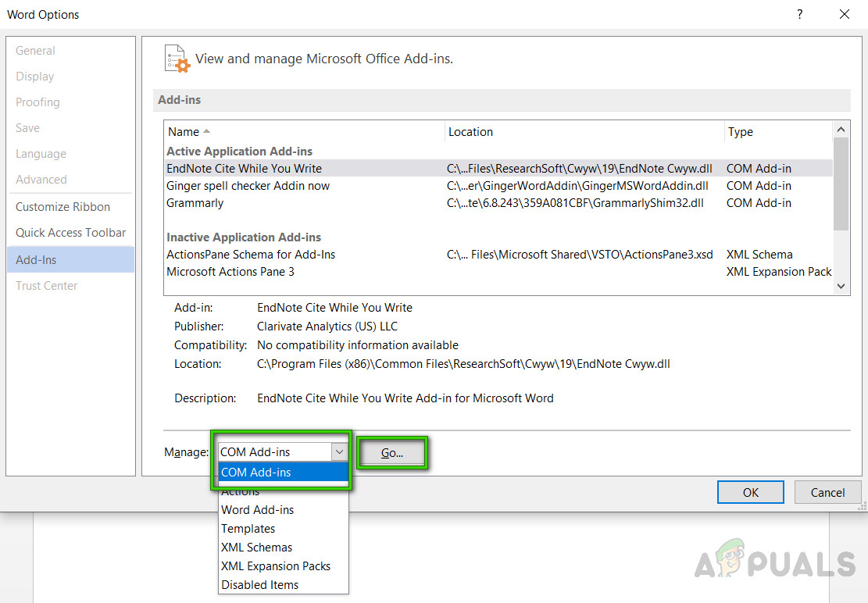Select EndNote Cite While You Write row
This screenshot has height=603, width=868.
pos(498,168)
